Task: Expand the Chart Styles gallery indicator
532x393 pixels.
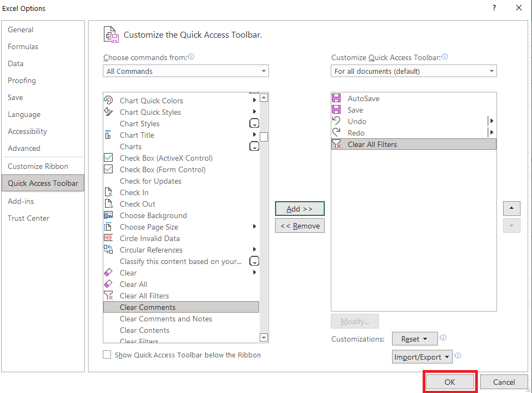Action: (254, 123)
